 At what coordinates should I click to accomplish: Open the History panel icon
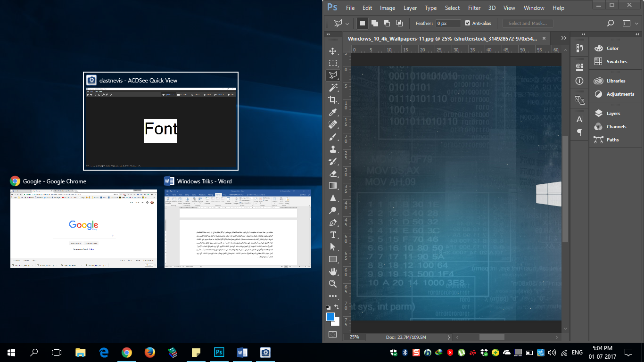pos(579,48)
